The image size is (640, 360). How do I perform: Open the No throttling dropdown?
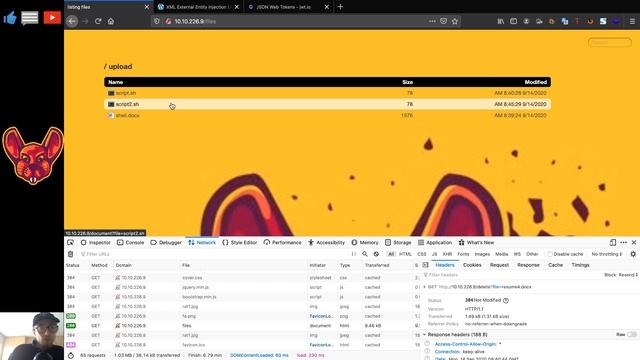tap(607, 254)
